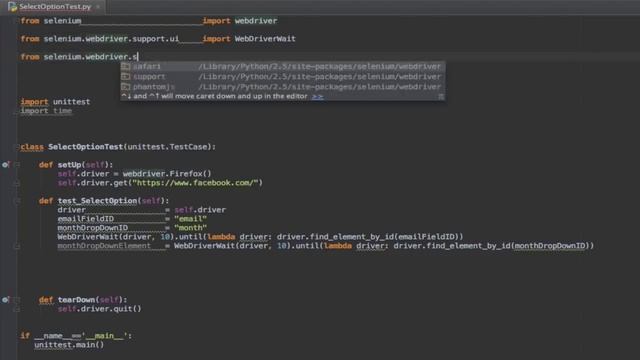640x360 pixels.
Task: Click the 'setUp' method name
Action: (69, 164)
